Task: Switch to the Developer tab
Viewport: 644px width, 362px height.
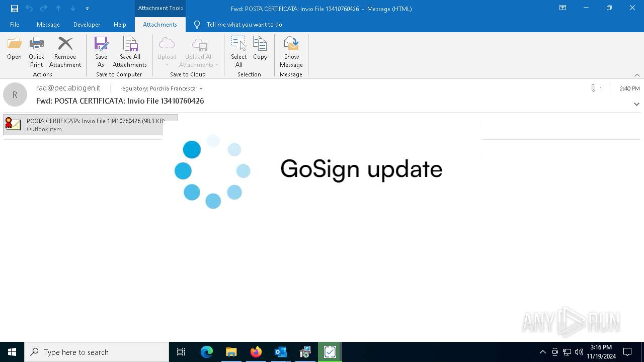Action: click(87, 25)
